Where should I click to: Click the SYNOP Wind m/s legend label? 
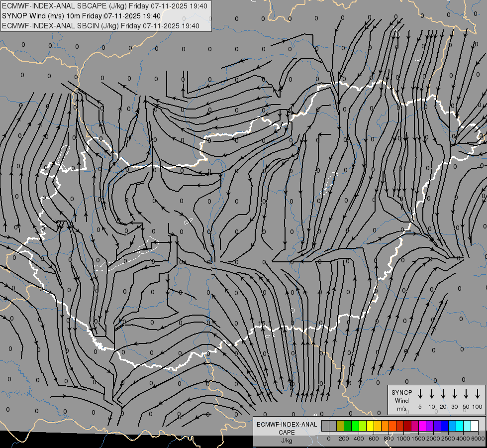(x=401, y=401)
